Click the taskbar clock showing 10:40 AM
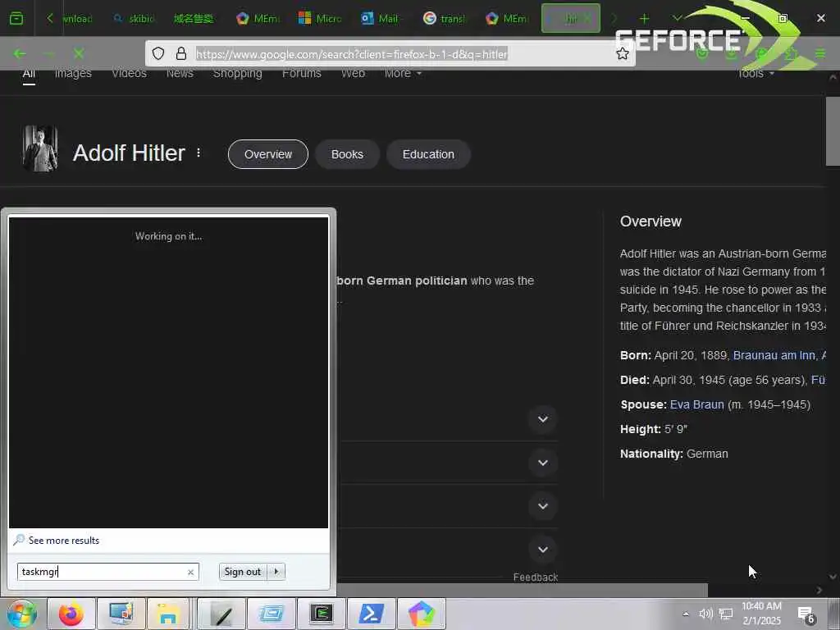The width and height of the screenshot is (840, 630). (761, 614)
